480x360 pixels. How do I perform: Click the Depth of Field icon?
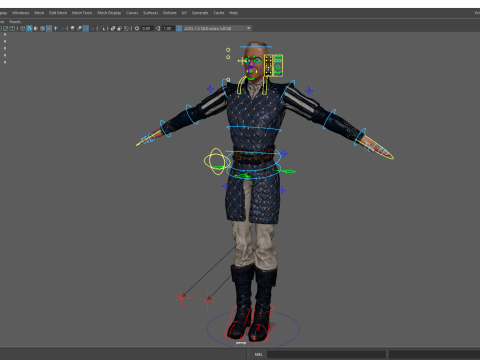click(92, 28)
